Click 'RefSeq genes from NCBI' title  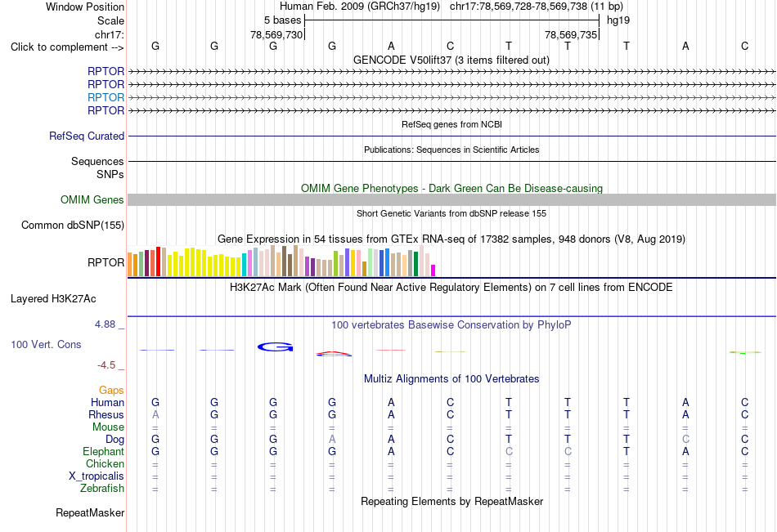point(451,124)
